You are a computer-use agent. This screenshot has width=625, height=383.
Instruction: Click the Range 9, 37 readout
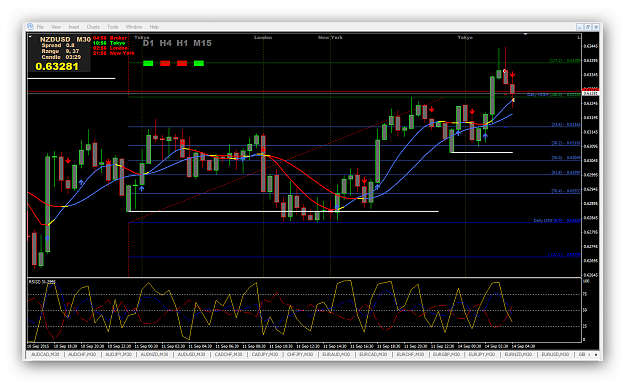click(x=60, y=51)
